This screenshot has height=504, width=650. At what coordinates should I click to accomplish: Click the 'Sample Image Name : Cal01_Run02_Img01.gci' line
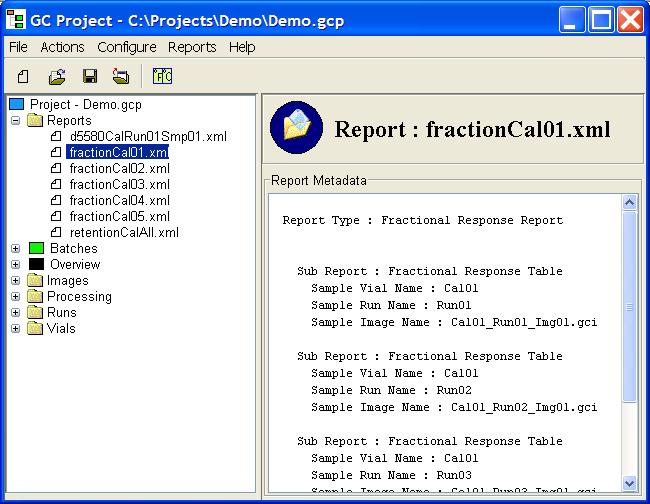pyautogui.click(x=454, y=407)
